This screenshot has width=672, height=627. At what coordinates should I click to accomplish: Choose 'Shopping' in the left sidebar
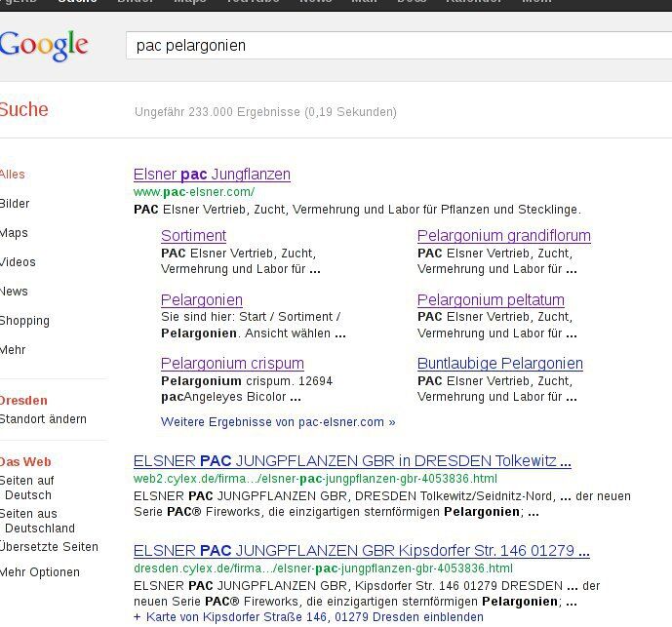tap(24, 321)
